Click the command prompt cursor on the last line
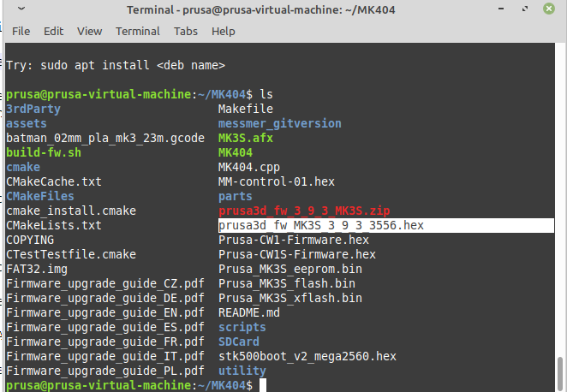This screenshot has height=392, width=567. click(x=262, y=386)
